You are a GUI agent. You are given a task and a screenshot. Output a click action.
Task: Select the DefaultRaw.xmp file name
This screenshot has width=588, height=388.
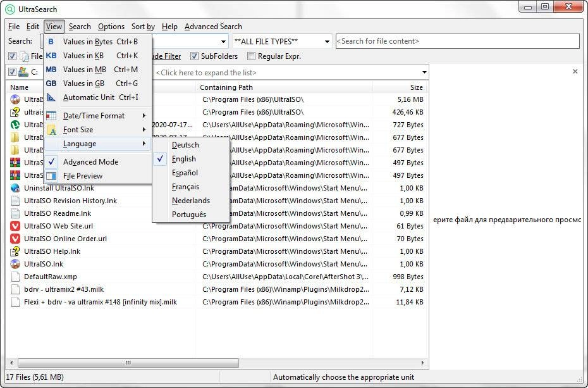pos(50,277)
